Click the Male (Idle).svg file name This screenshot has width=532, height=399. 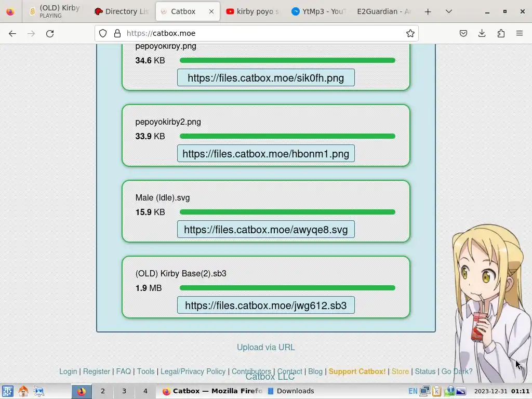click(x=163, y=197)
